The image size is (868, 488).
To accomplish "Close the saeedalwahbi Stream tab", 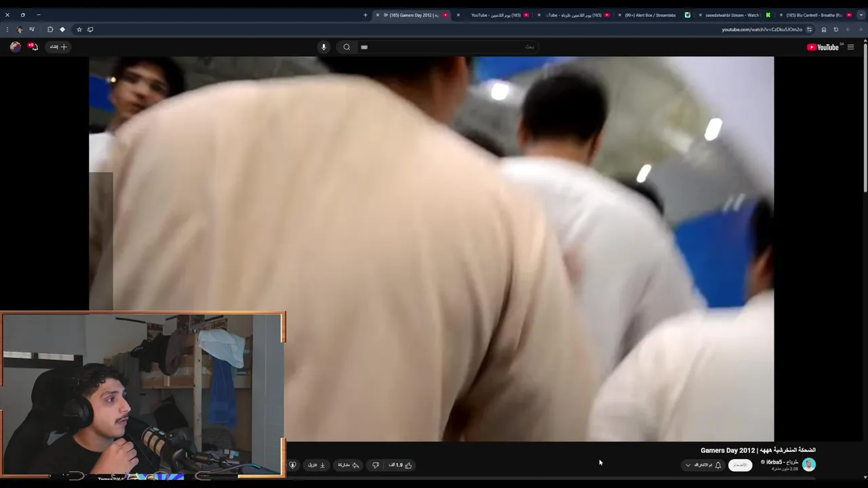I will 701,15.
